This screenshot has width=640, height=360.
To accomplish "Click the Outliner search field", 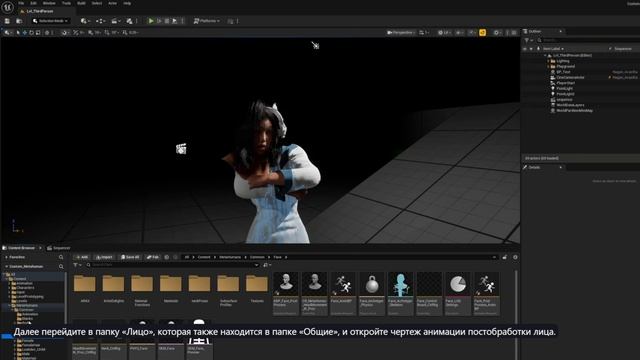I will point(588,40).
